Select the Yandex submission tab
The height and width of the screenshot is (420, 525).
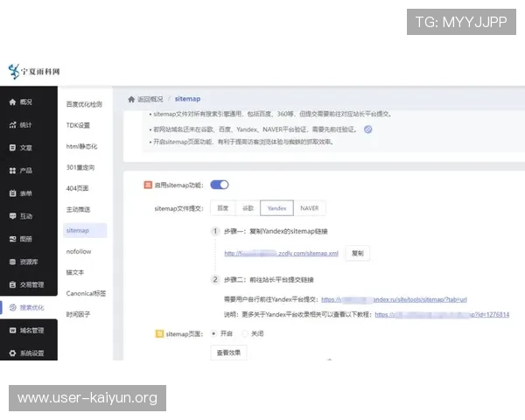[x=276, y=208]
